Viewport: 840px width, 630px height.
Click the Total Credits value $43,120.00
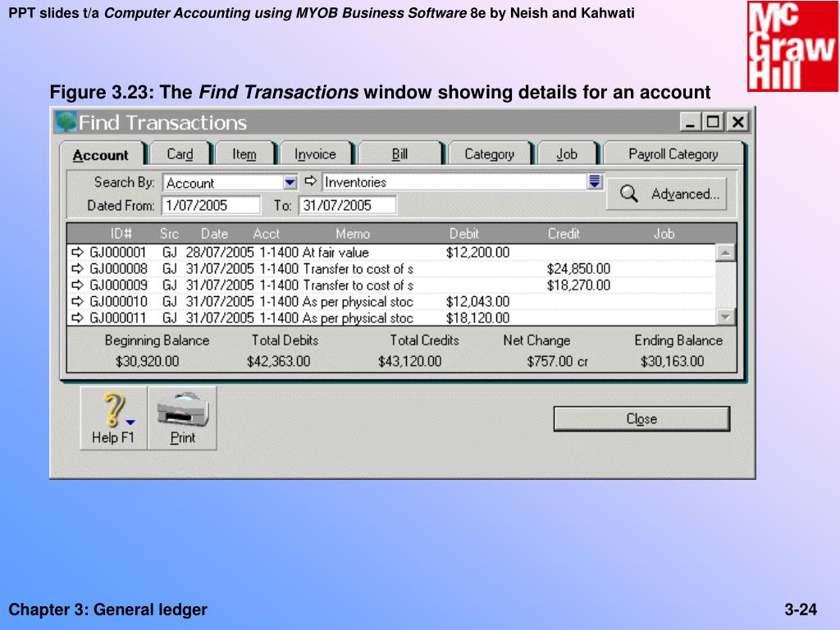pyautogui.click(x=410, y=362)
